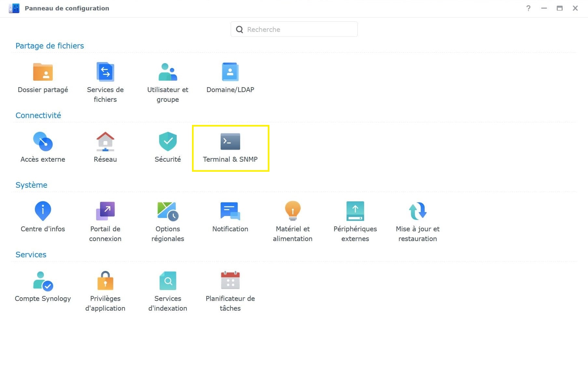Open Périphériques externes
The height and width of the screenshot is (377, 588).
(355, 211)
